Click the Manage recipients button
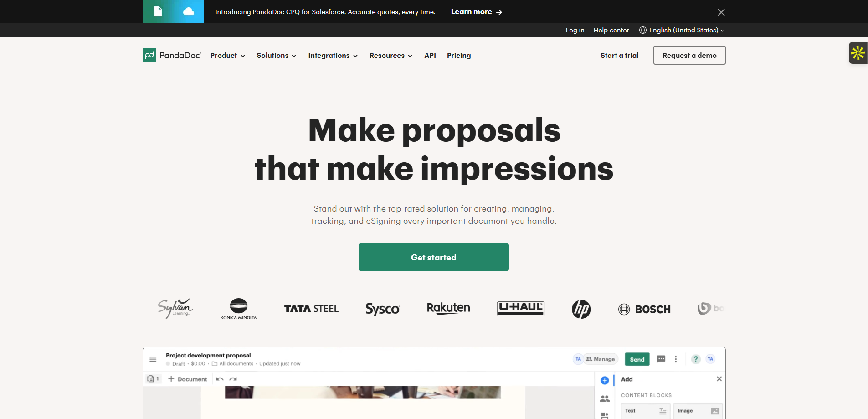The height and width of the screenshot is (419, 868). (601, 359)
